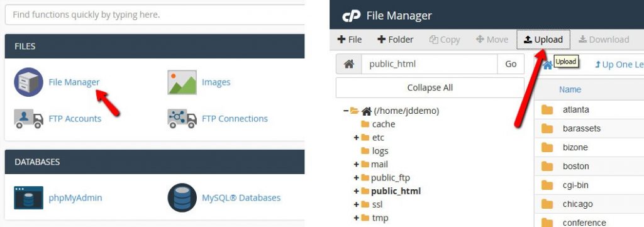
Task: Click the Go button
Action: click(511, 64)
